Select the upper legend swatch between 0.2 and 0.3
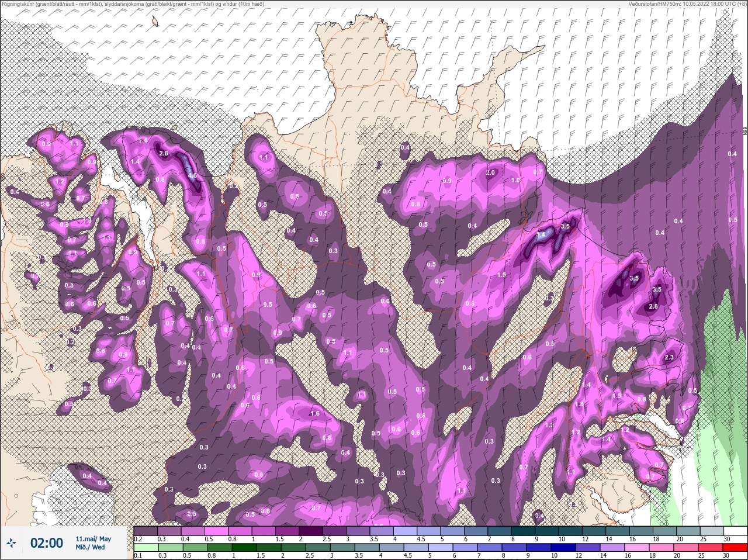The height and width of the screenshot is (560, 748). point(146,531)
